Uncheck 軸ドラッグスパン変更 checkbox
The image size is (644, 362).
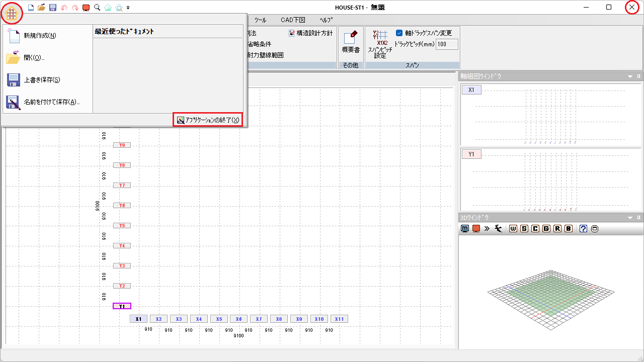point(399,33)
